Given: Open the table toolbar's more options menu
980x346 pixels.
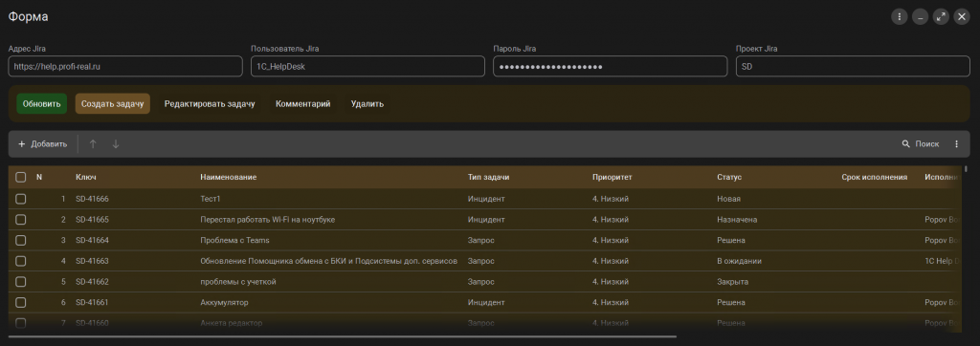Looking at the screenshot, I should coord(956,144).
